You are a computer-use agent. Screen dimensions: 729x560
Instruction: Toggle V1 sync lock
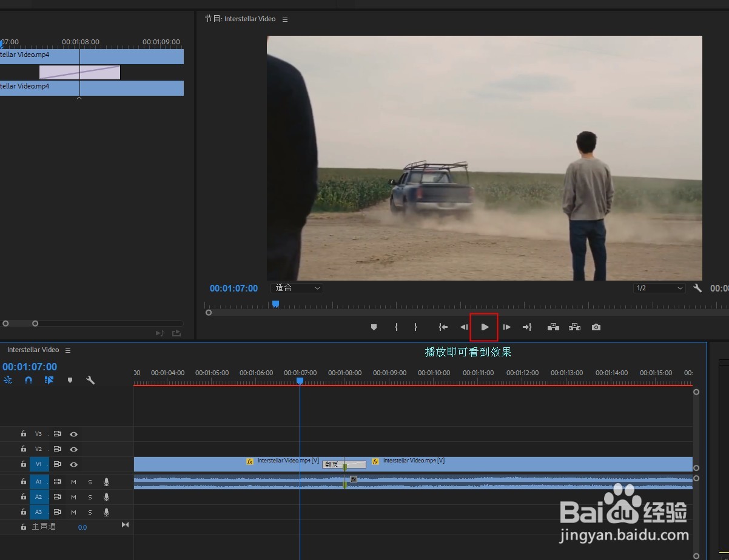58,464
